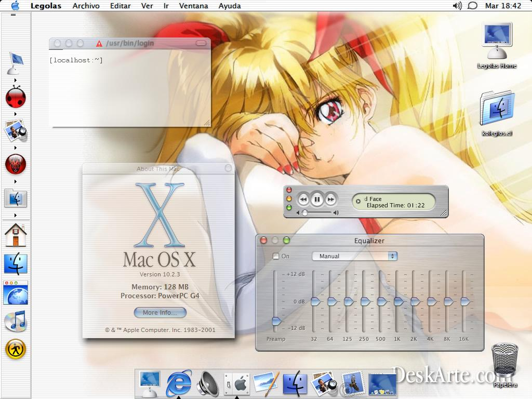Screen dimensions: 532x399
Task: Click Version 10.2.3 text in About window
Action: pyautogui.click(x=160, y=274)
